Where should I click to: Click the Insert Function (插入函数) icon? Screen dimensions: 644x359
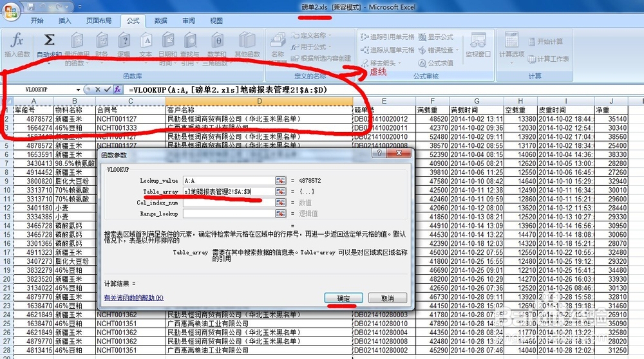coord(17,44)
